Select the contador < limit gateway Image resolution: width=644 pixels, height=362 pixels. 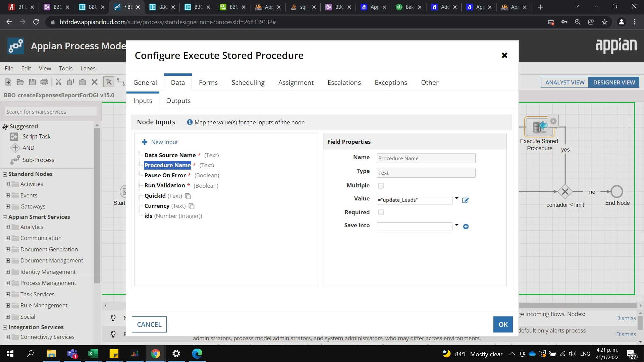tap(565, 192)
